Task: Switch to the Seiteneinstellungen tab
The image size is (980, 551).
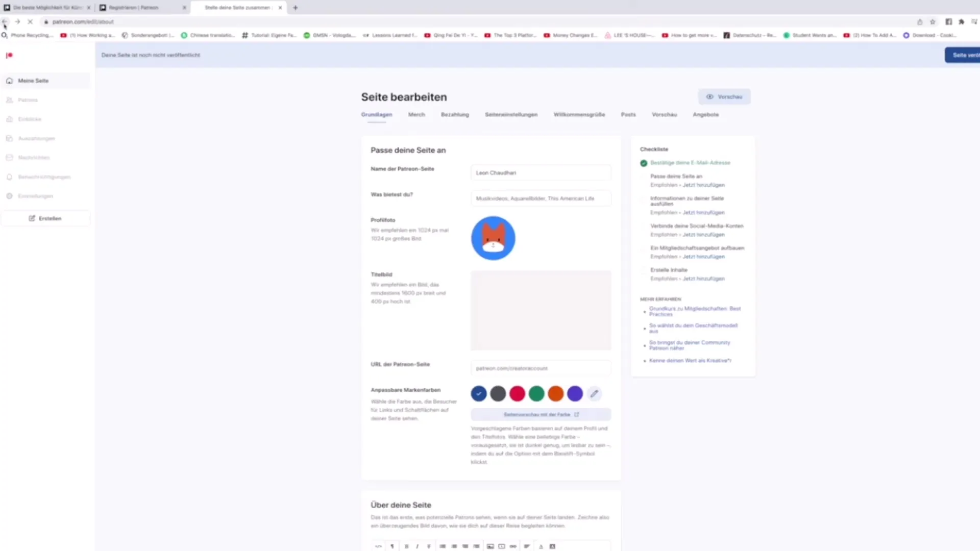Action: pyautogui.click(x=511, y=115)
